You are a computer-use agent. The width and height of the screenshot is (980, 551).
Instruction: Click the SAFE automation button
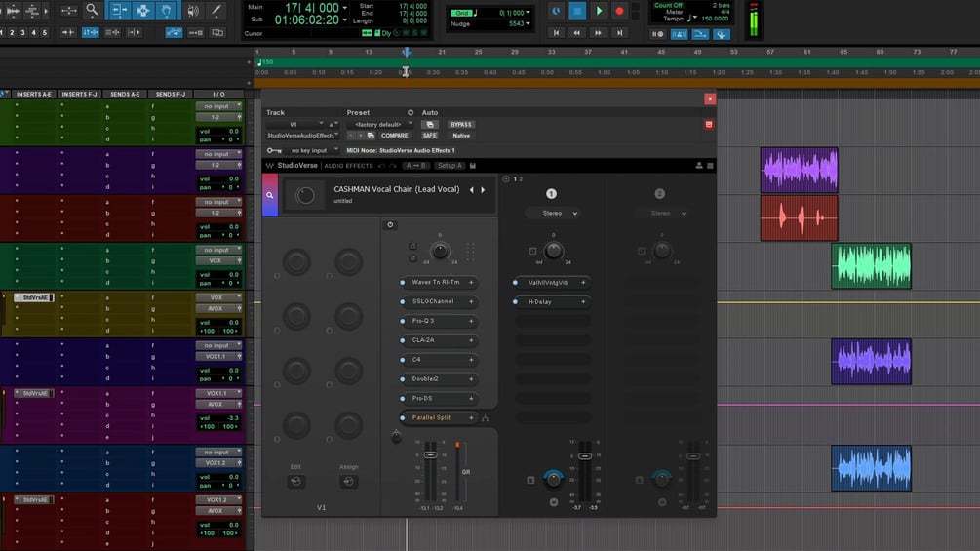429,136
